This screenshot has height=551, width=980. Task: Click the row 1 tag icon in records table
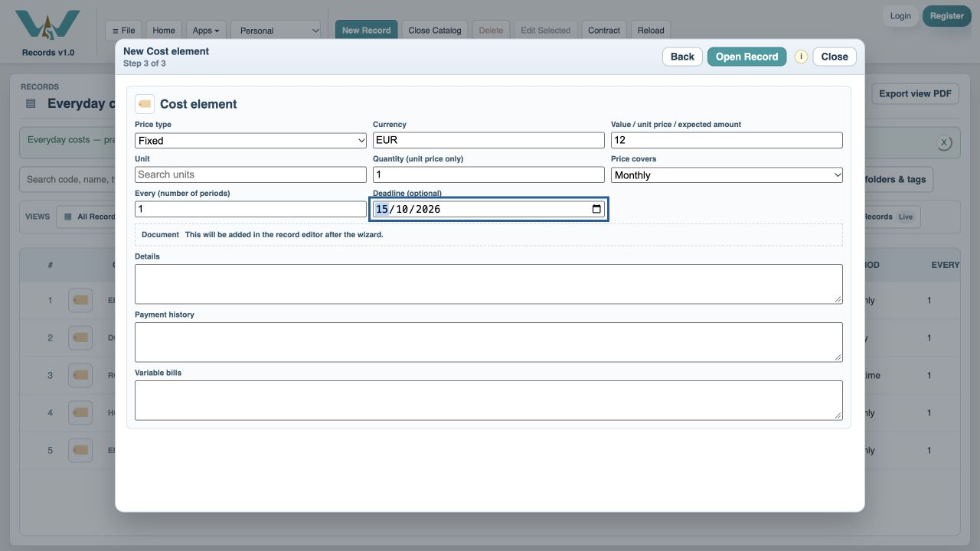(x=80, y=300)
